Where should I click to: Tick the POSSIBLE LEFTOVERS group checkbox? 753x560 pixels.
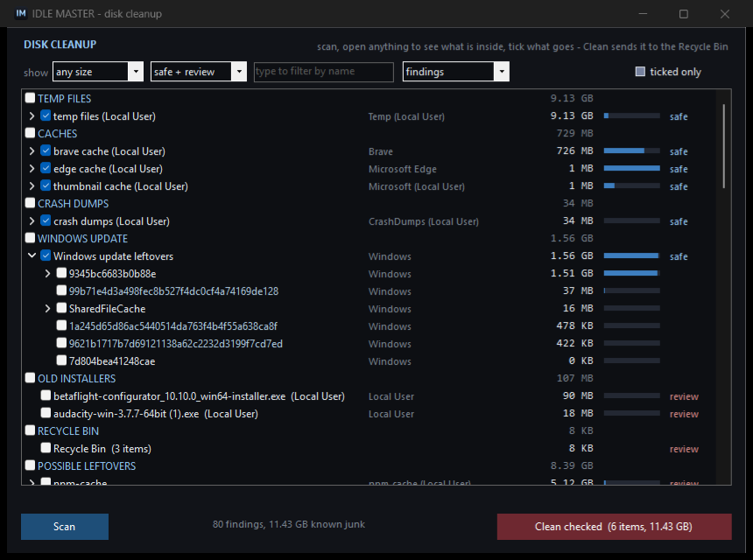point(30,465)
